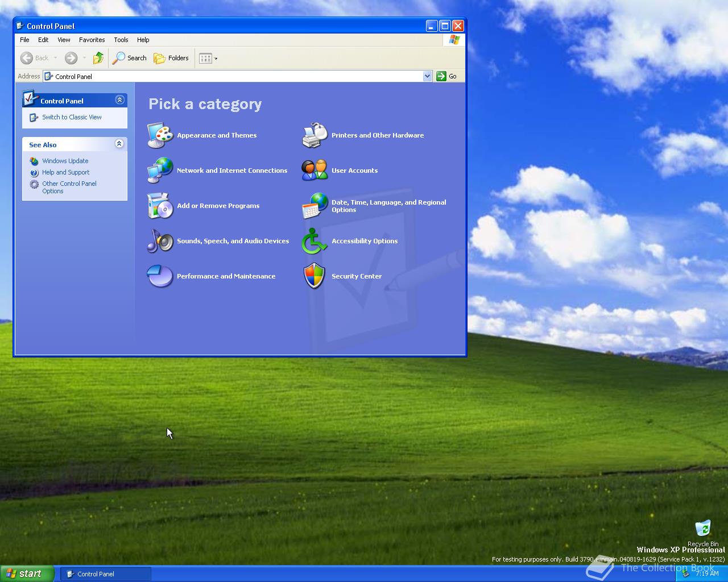The height and width of the screenshot is (582, 728).
Task: Click the Sounds, Speech, and Audio Devices link
Action: point(233,241)
